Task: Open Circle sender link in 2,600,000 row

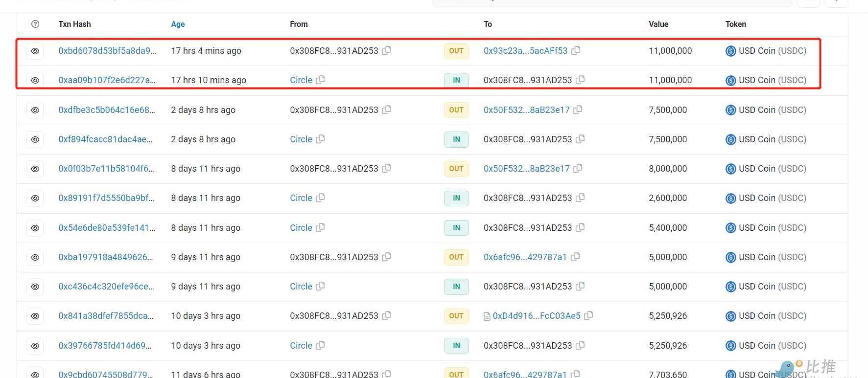Action: (x=301, y=198)
